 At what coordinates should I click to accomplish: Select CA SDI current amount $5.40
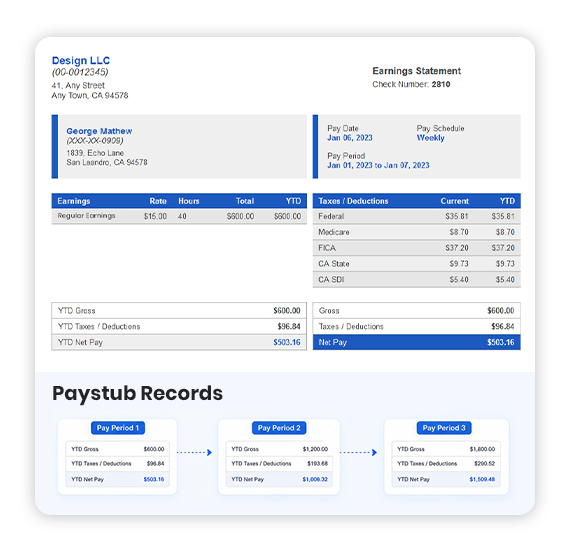[459, 280]
